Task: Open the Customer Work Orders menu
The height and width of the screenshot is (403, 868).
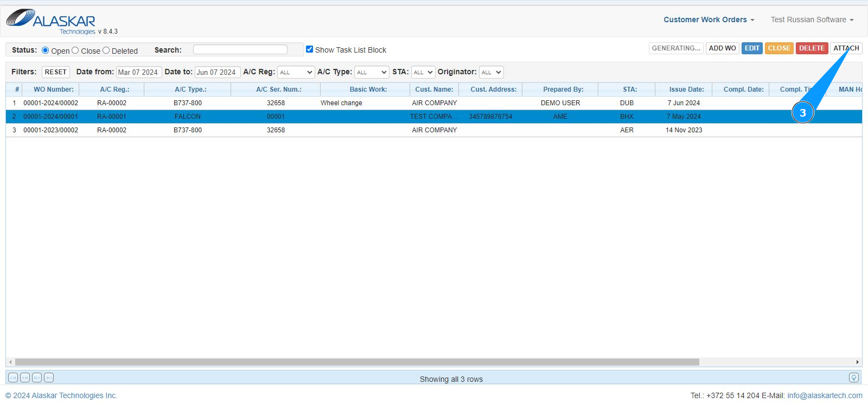Action: click(x=709, y=20)
